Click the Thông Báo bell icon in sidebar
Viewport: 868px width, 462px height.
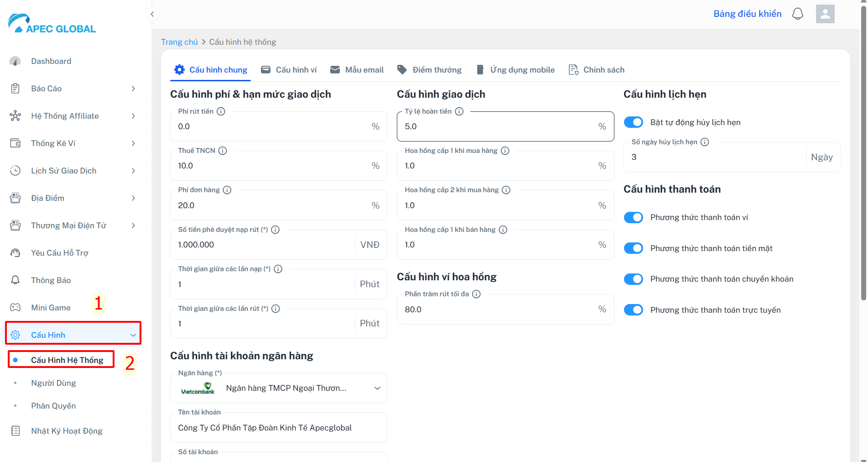(x=15, y=280)
